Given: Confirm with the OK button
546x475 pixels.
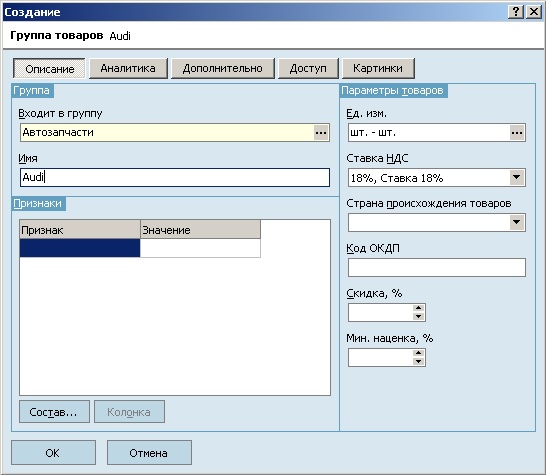Looking at the screenshot, I should coord(53,452).
